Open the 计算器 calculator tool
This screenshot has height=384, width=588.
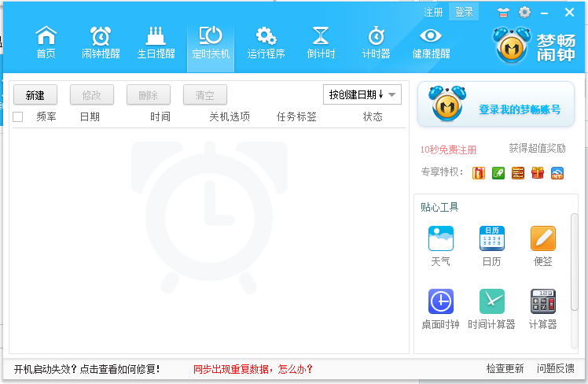pos(542,309)
